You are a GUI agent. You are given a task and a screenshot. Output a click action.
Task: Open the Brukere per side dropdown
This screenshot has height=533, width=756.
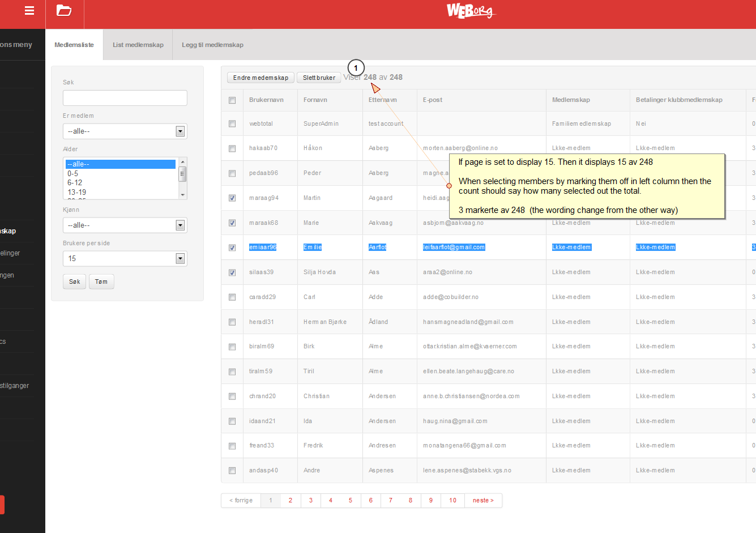(125, 258)
